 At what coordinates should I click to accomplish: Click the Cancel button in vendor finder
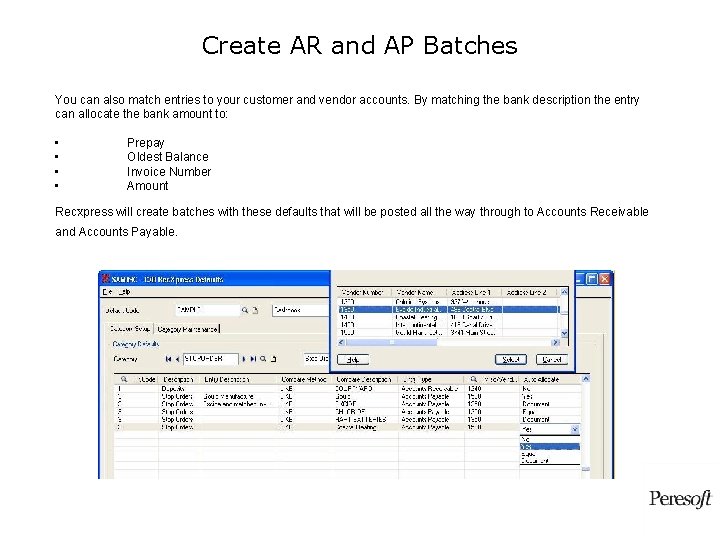551,360
